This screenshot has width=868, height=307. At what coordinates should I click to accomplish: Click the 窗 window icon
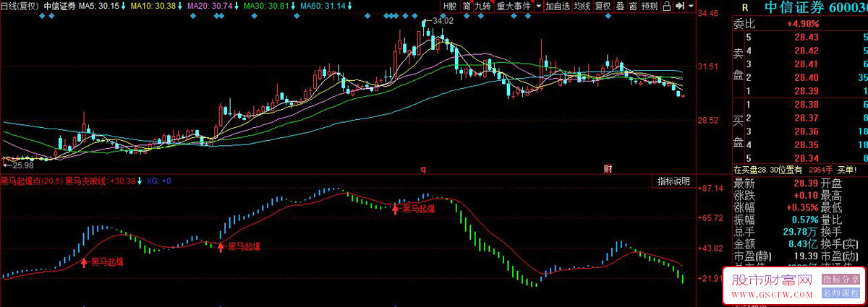coord(633,6)
